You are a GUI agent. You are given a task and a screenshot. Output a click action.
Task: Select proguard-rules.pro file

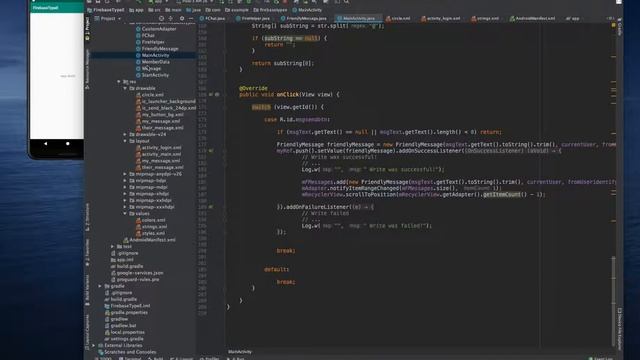click(135, 280)
